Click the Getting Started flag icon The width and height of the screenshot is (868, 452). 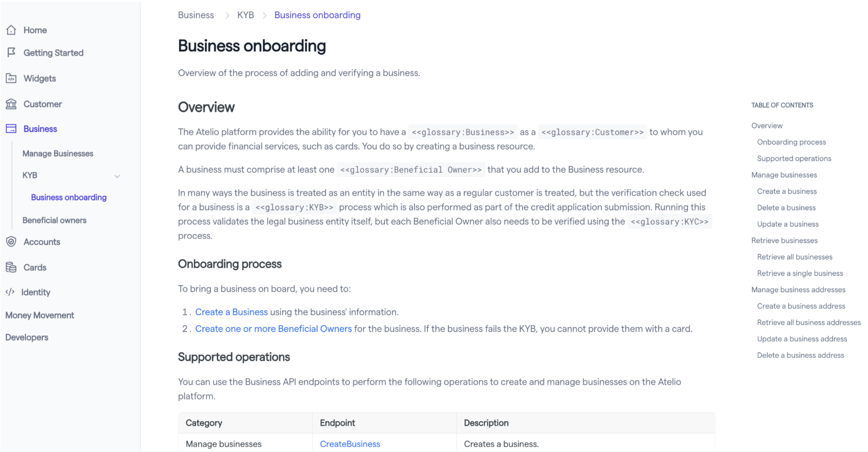[11, 53]
